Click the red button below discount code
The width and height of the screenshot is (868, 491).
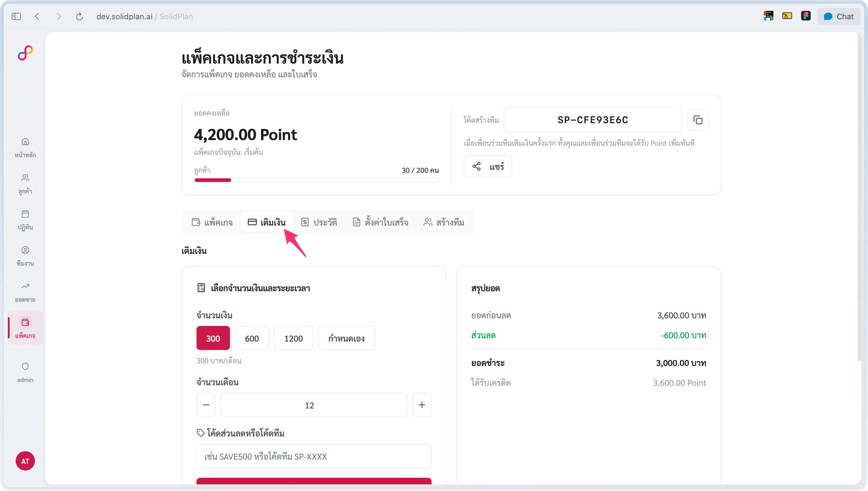click(314, 481)
